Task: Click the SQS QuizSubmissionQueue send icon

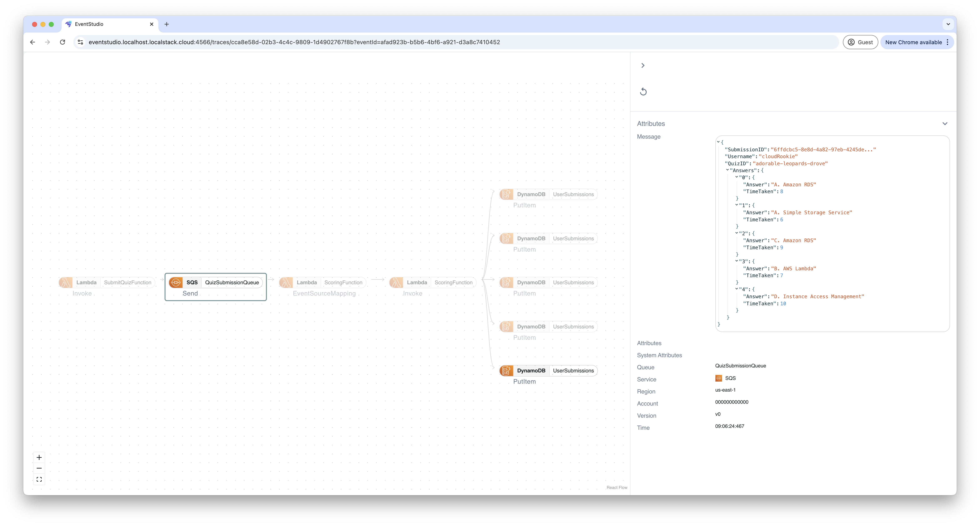Action: point(176,282)
